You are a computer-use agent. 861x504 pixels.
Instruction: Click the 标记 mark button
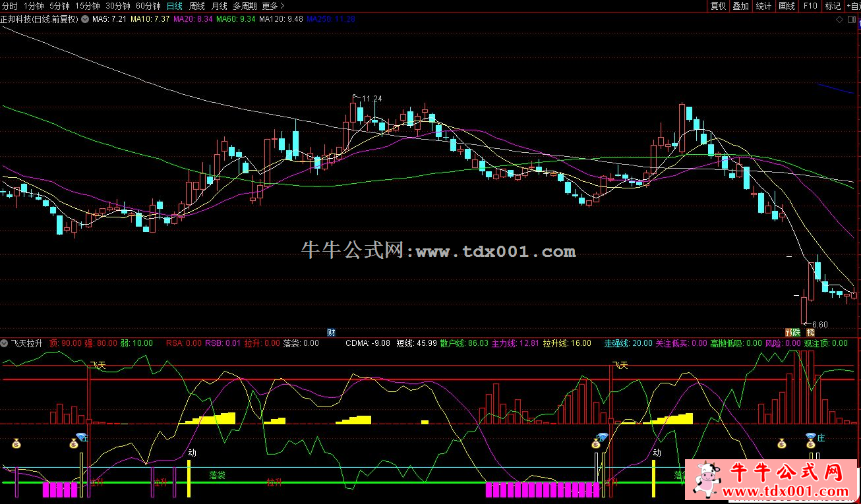833,6
